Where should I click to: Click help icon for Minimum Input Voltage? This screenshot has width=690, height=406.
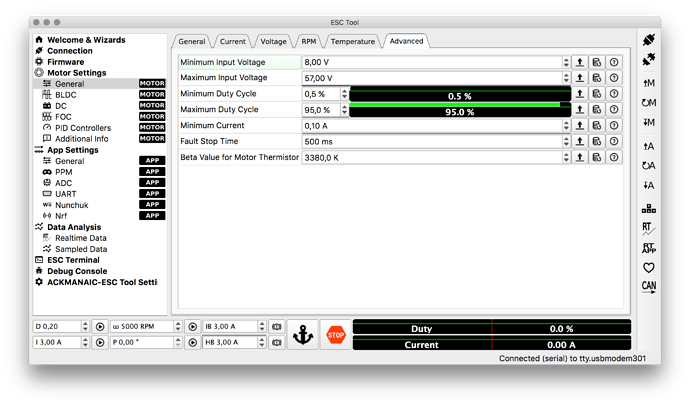[x=614, y=62]
